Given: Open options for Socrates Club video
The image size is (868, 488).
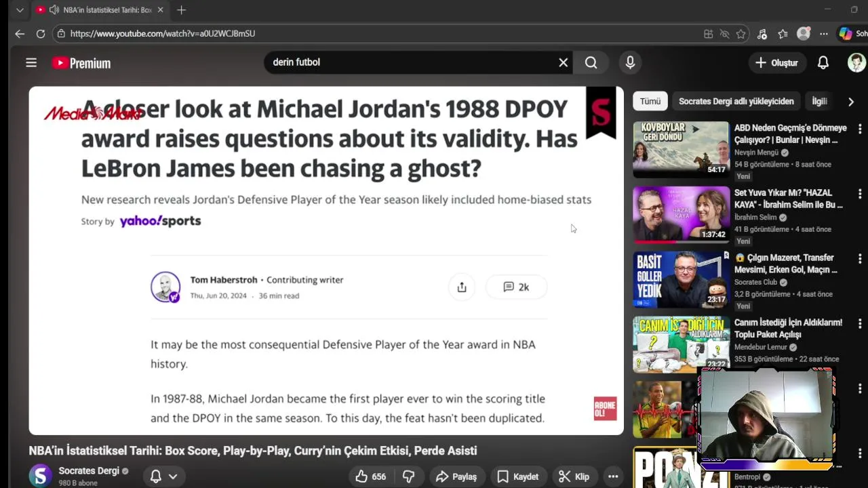Looking at the screenshot, I should [x=859, y=259].
